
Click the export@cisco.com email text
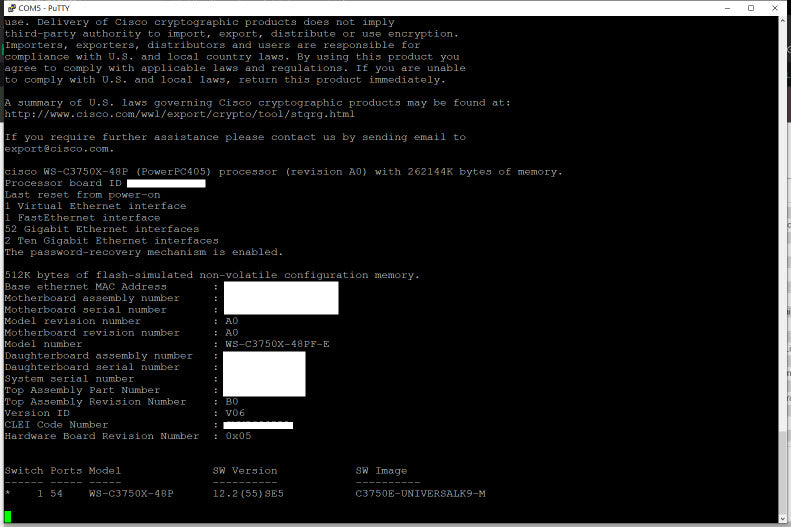(56, 149)
